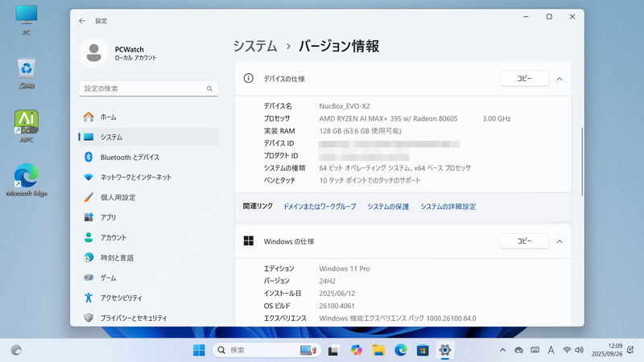Click the Windows logo beside Windows の仕様
The width and height of the screenshot is (644, 362).
point(249,241)
